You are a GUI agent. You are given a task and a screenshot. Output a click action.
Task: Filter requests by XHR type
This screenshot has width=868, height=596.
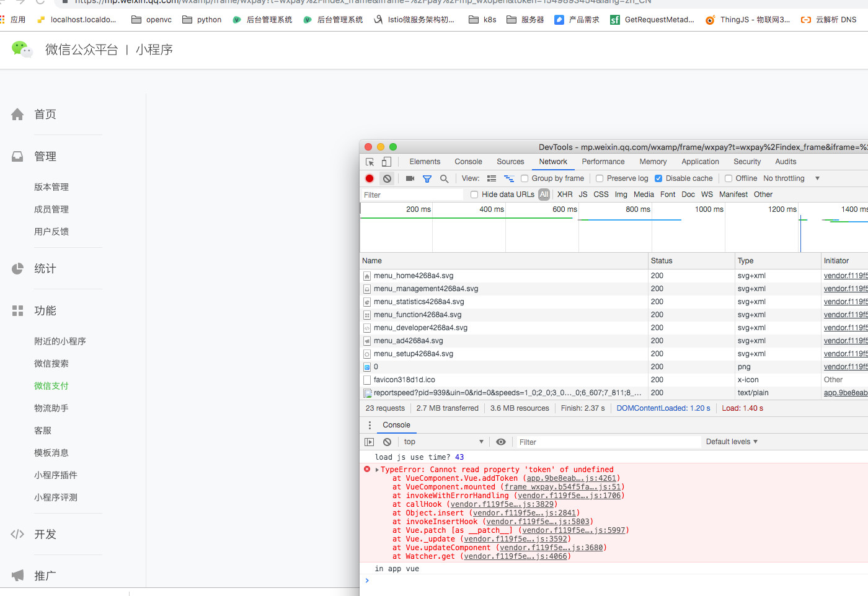click(x=565, y=195)
